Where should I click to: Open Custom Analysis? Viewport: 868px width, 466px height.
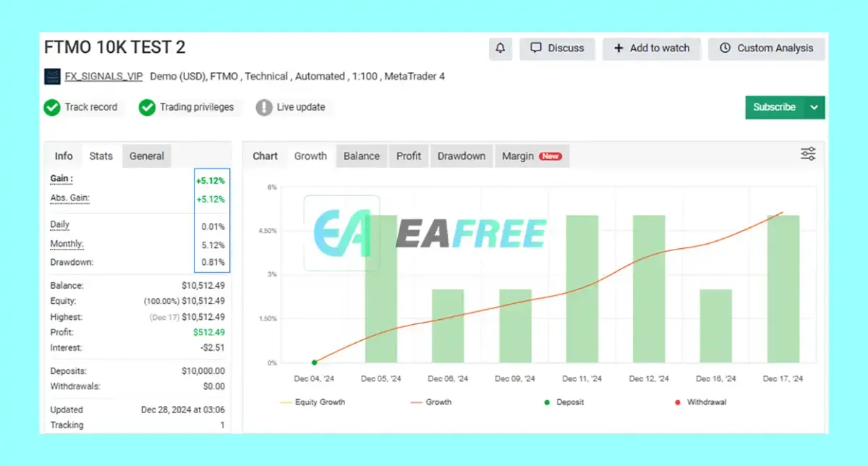click(766, 48)
